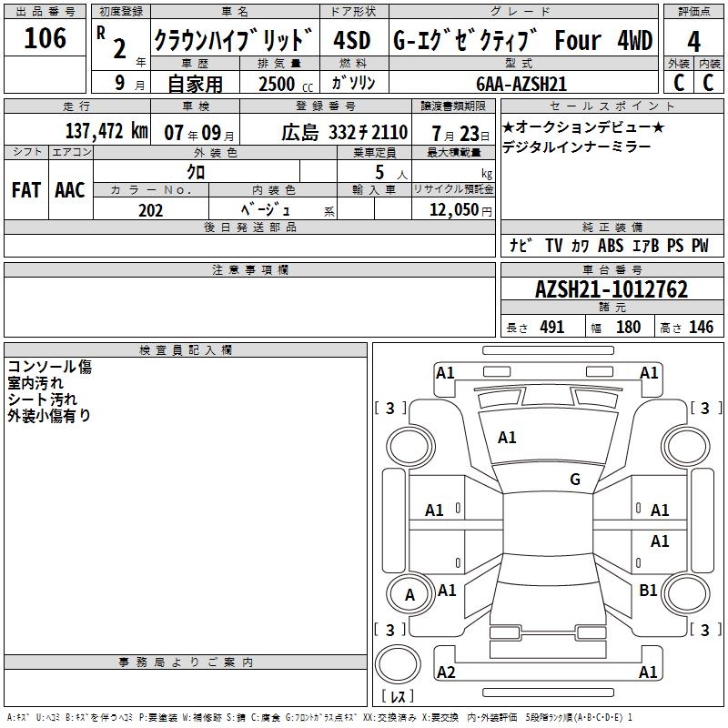728x728 pixels.
Task: Click the mileage value 137,472 km
Action: (106, 131)
